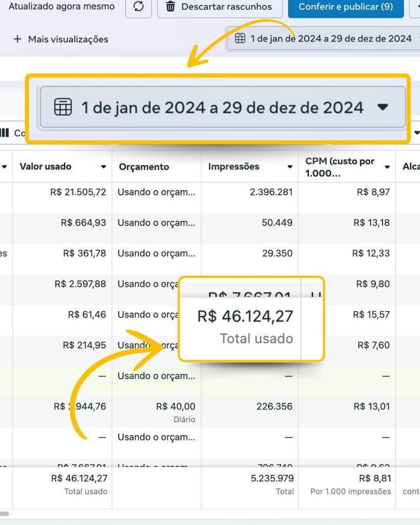Click the highlighted R$ 46.124,27 Total usado callout
This screenshot has height=525, width=420.
click(x=251, y=324)
